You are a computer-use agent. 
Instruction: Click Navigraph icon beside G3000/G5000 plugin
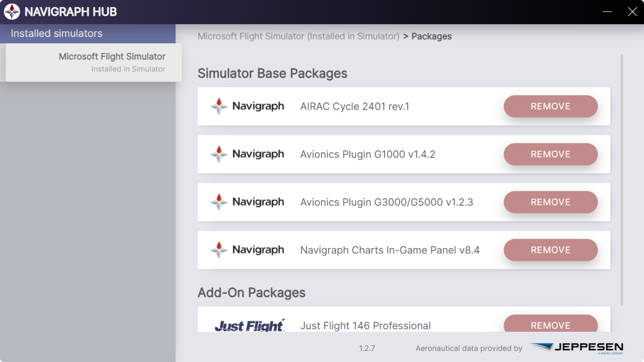click(219, 202)
